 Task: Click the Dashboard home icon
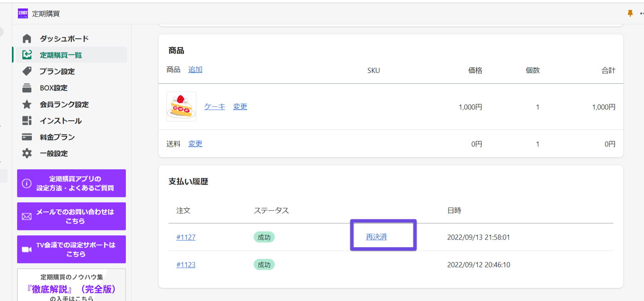(x=27, y=39)
